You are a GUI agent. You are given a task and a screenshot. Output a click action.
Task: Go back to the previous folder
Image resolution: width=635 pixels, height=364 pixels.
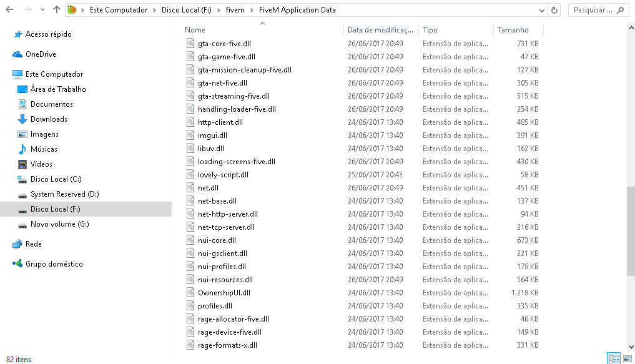9,10
